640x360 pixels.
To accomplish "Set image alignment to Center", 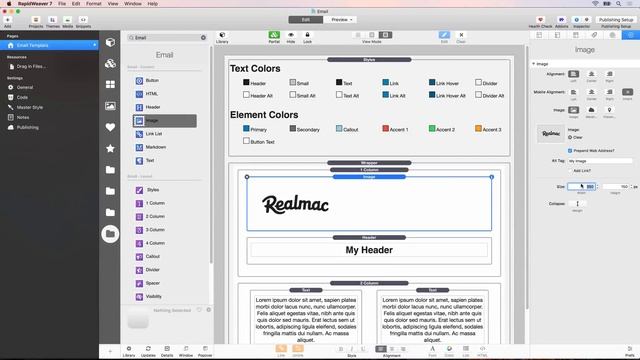I will (591, 74).
